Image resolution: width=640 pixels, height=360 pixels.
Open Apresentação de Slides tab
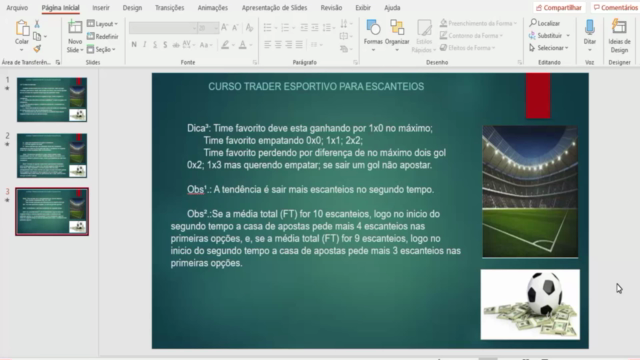(274, 8)
